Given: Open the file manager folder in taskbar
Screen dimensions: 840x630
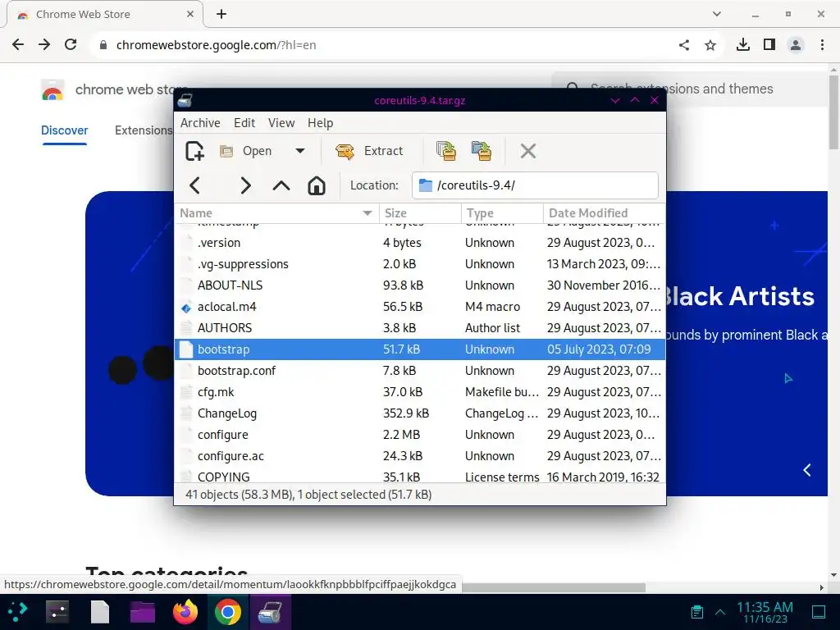Looking at the screenshot, I should [x=143, y=612].
